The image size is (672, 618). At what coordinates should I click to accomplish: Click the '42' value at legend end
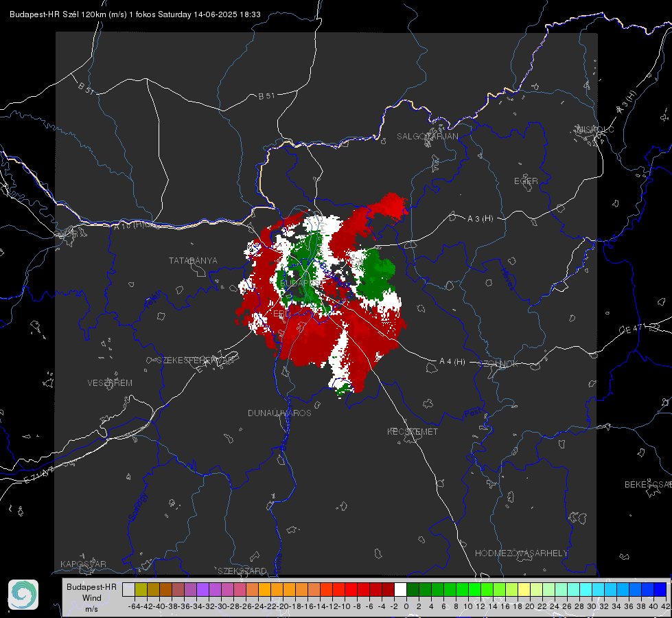665,606
